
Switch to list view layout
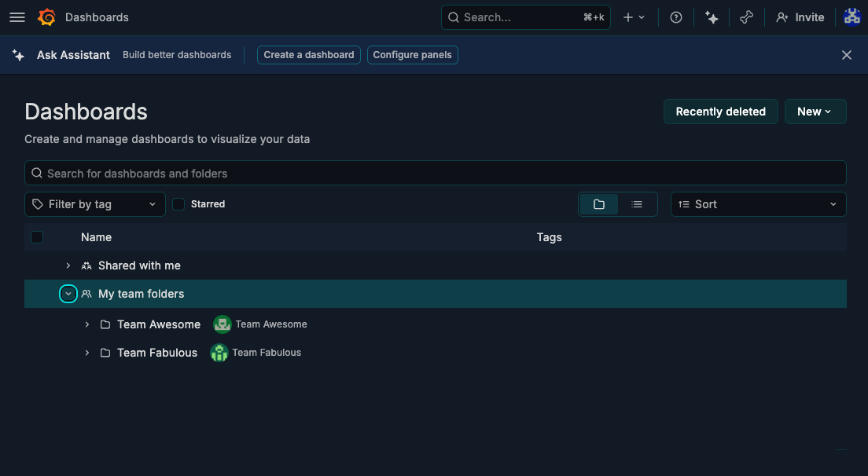(x=637, y=203)
